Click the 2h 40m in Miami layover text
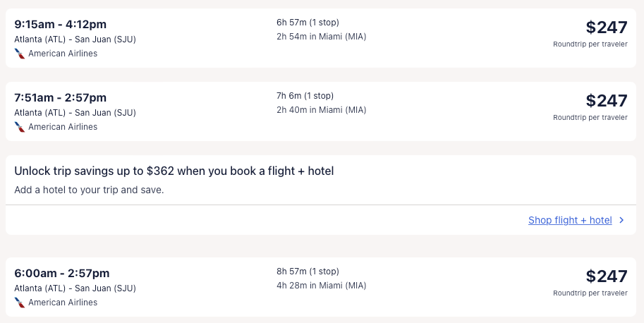644x323 pixels. click(x=321, y=110)
